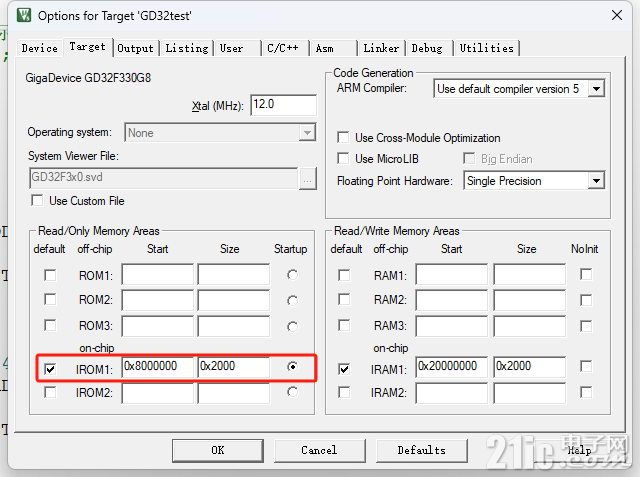Select the Asm tab
The width and height of the screenshot is (640, 477).
(x=333, y=48)
